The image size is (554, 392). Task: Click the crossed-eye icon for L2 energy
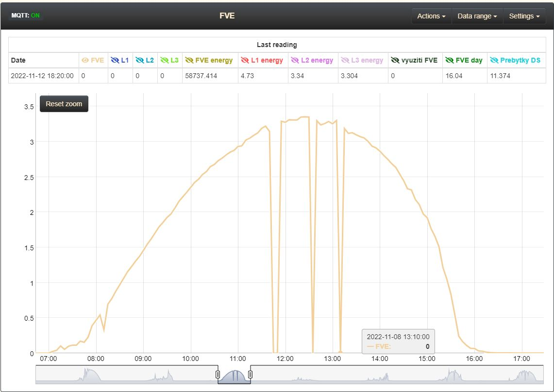tap(295, 61)
